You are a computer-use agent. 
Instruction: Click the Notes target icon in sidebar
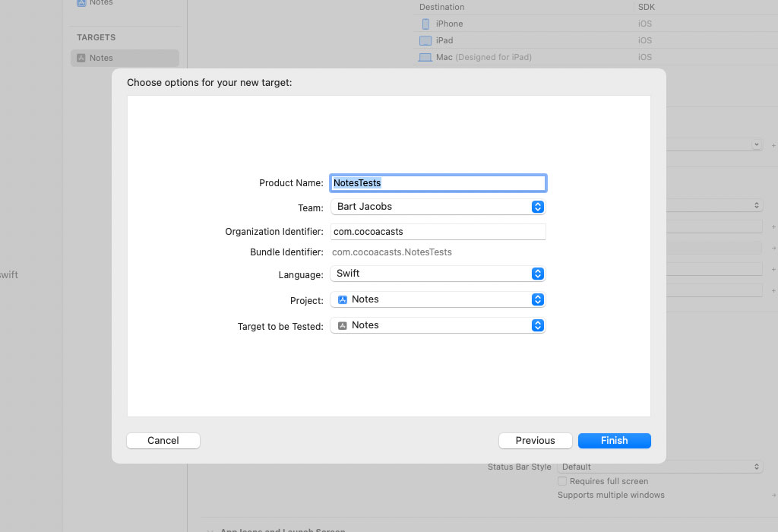(x=81, y=58)
